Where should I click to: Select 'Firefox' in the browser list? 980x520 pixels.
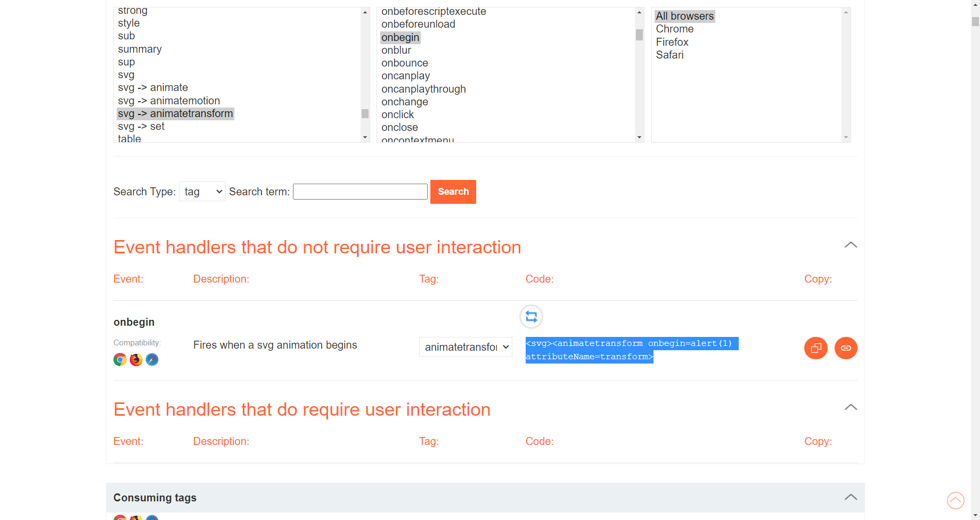(x=672, y=42)
